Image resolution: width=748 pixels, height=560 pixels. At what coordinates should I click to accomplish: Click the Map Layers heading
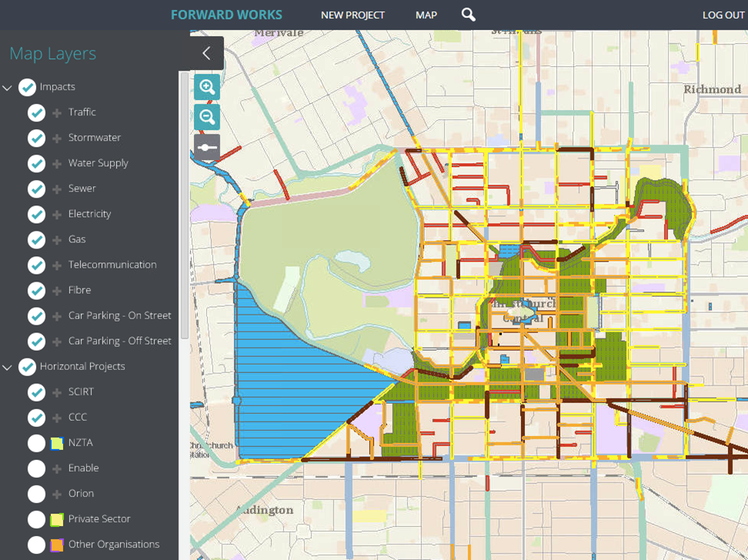53,54
